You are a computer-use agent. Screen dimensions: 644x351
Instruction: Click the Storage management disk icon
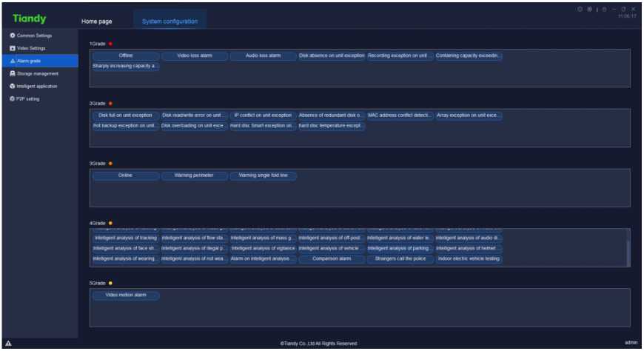click(12, 73)
